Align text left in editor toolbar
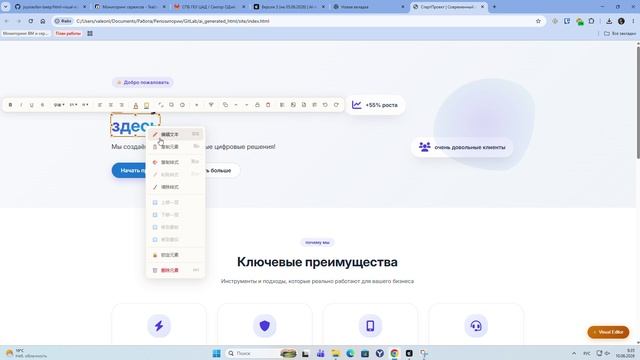This screenshot has width=640, height=360. 100,105
